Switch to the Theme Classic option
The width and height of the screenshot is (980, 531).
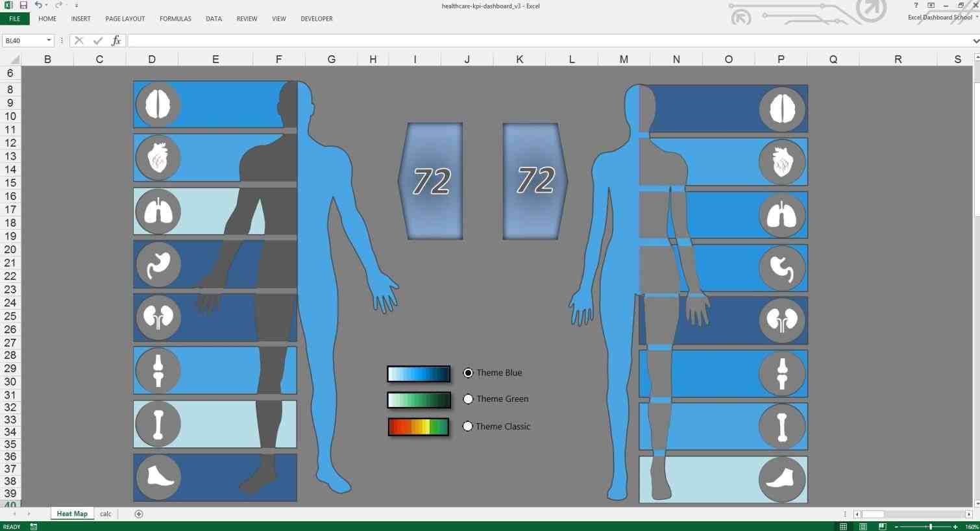click(x=468, y=426)
